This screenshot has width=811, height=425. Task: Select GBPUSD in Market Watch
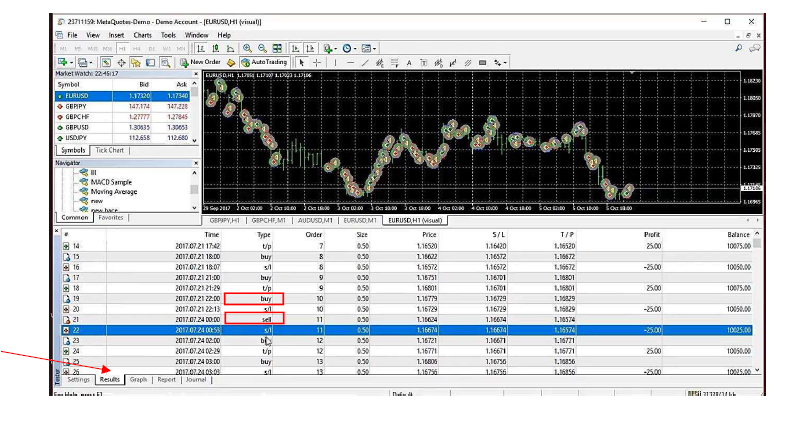click(123, 127)
